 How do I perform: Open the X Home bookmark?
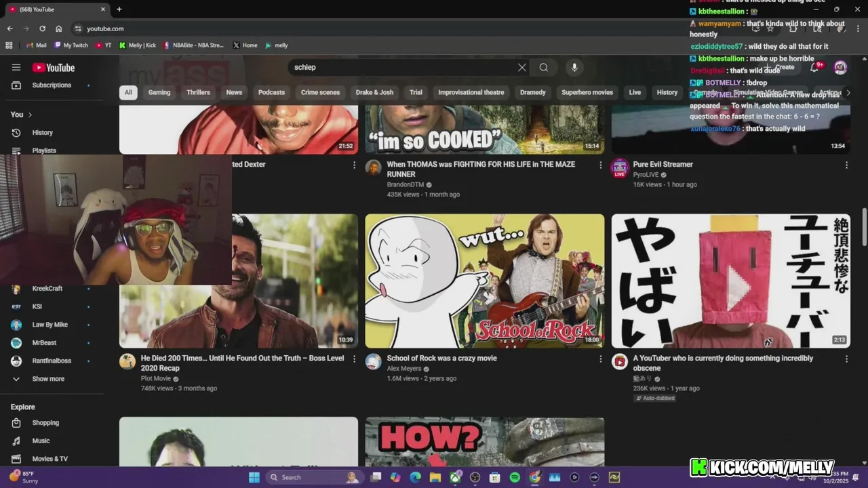pos(245,45)
